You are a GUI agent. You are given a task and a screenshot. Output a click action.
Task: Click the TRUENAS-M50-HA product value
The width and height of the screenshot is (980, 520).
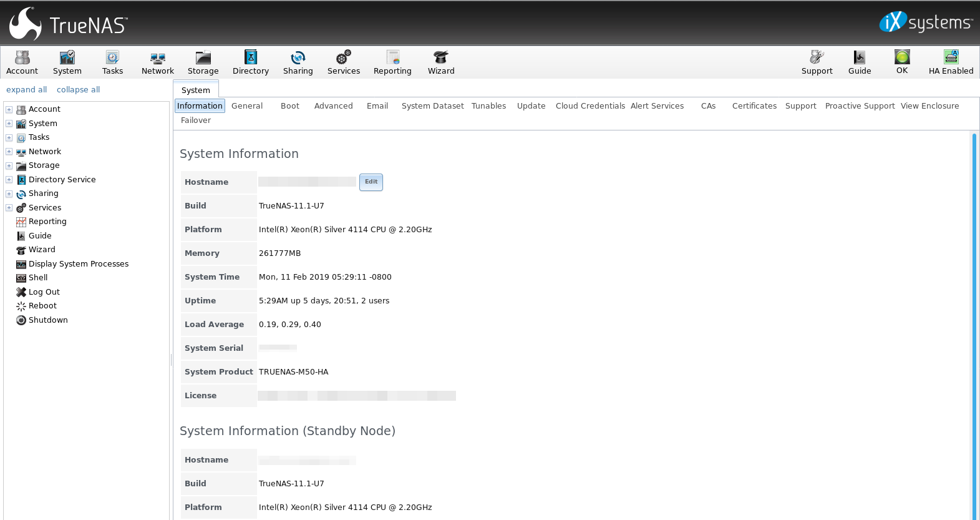[293, 372]
